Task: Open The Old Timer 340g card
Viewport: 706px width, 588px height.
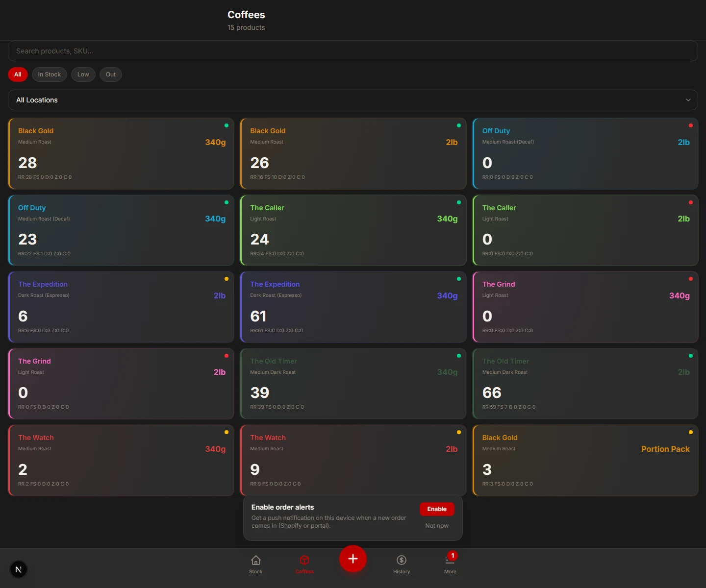Action: [x=353, y=384]
